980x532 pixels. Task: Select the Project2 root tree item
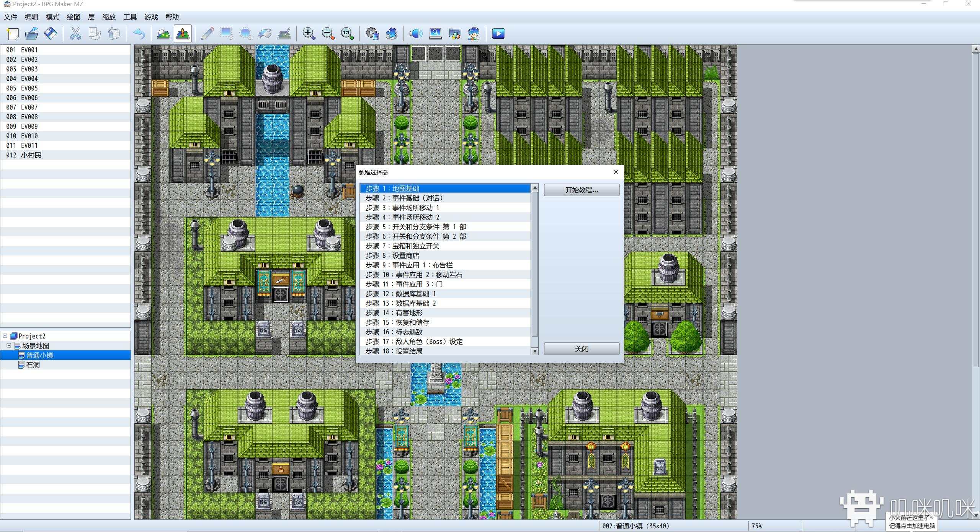(32, 336)
